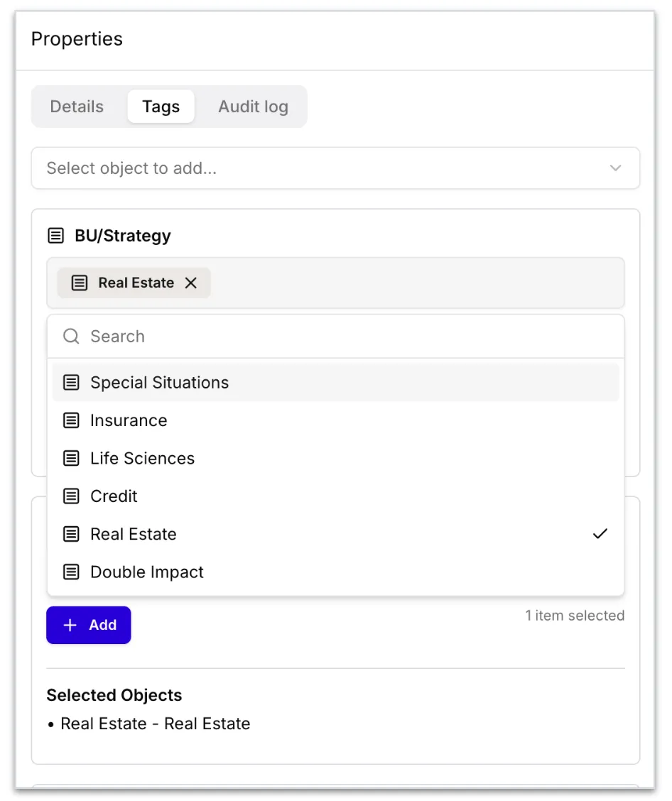
Task: Switch to the Details tab
Action: (77, 107)
